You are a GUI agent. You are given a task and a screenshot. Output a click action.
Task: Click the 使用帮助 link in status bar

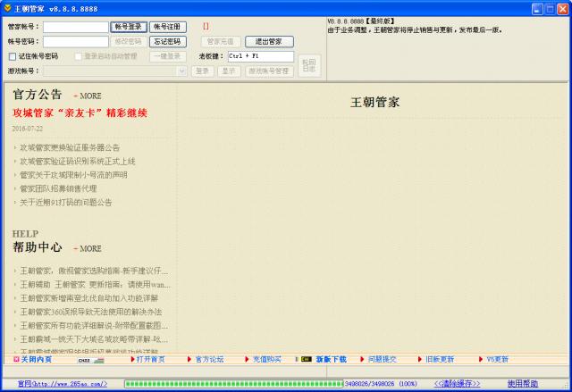522,384
